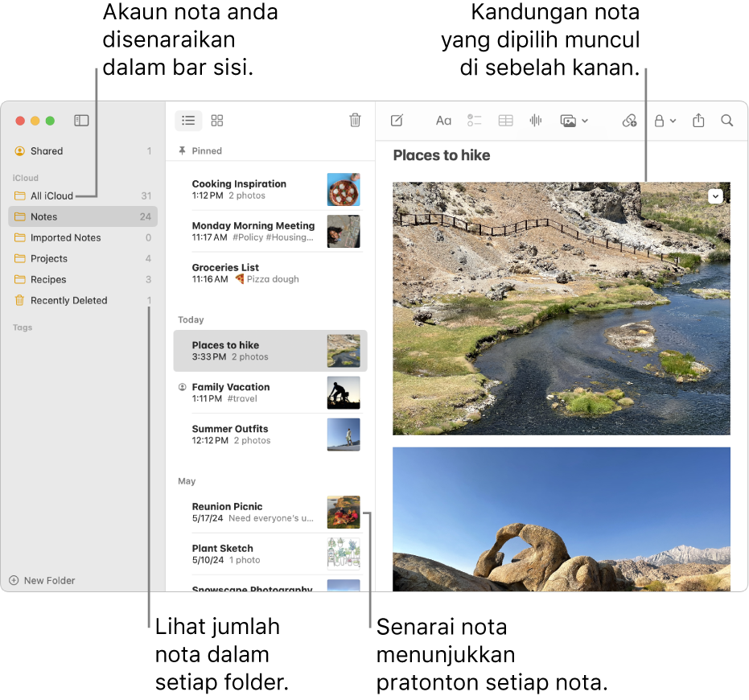Expand the chevron menu on hike photo
This screenshot has height=700, width=749.
tap(715, 196)
